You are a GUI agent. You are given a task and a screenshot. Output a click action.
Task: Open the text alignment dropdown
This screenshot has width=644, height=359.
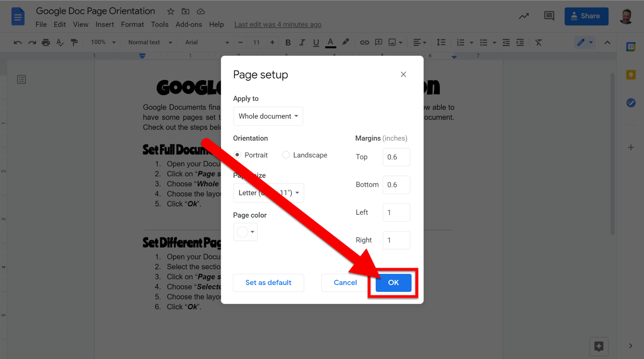(x=420, y=42)
